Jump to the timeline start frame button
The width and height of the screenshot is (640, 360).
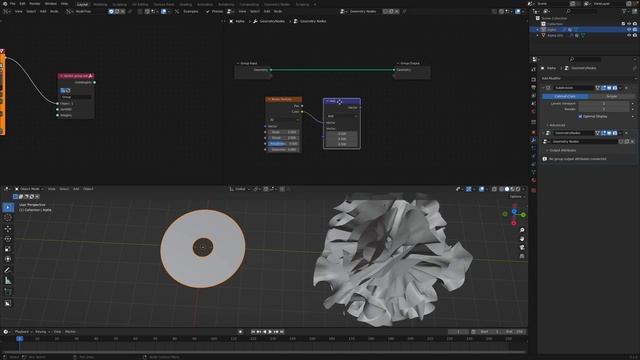pyautogui.click(x=253, y=332)
